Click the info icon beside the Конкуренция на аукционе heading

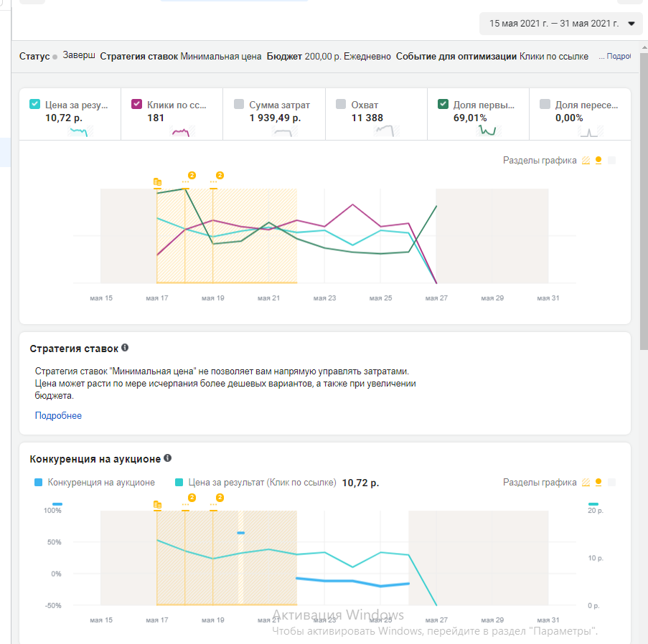tap(167, 458)
